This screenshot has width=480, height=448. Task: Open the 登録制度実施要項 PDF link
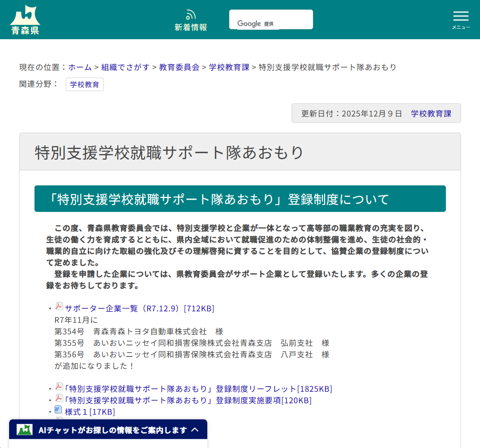click(x=187, y=400)
